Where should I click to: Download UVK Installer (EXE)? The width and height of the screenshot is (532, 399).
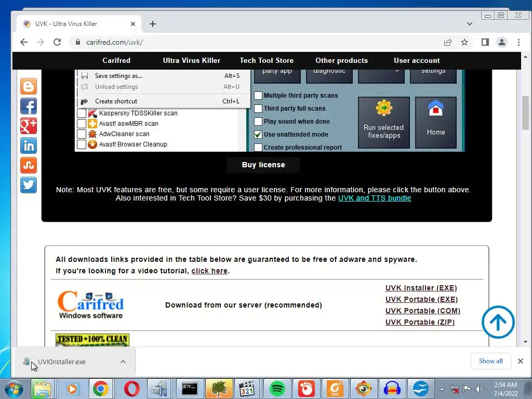click(421, 288)
